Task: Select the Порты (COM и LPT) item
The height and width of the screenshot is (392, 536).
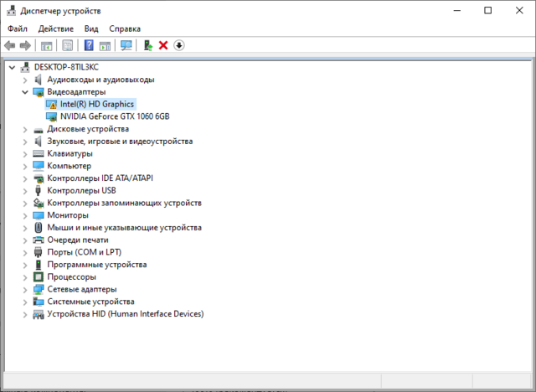Action: pos(85,252)
